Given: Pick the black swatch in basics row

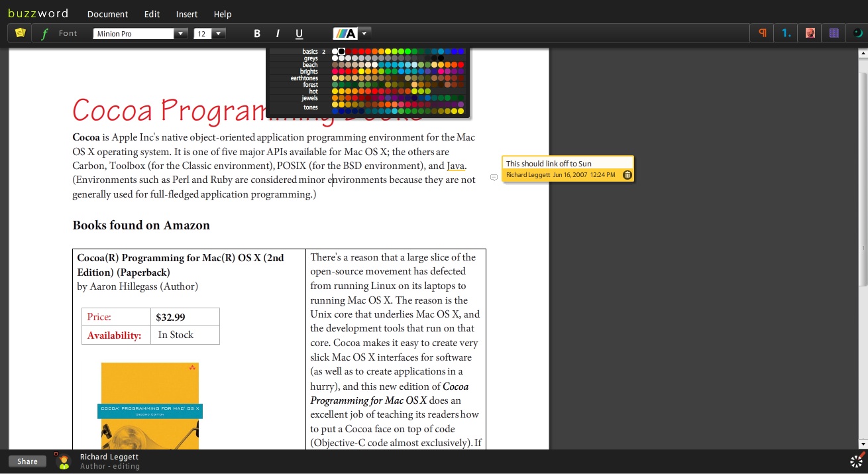Looking at the screenshot, I should 341,52.
